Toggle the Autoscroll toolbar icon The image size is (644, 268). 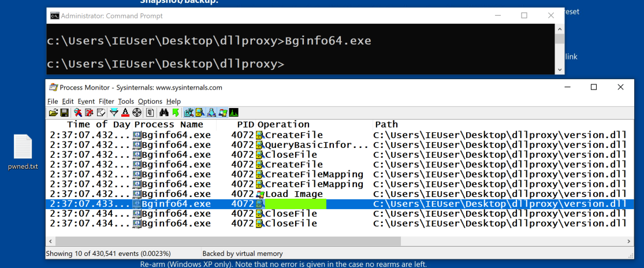tap(89, 113)
